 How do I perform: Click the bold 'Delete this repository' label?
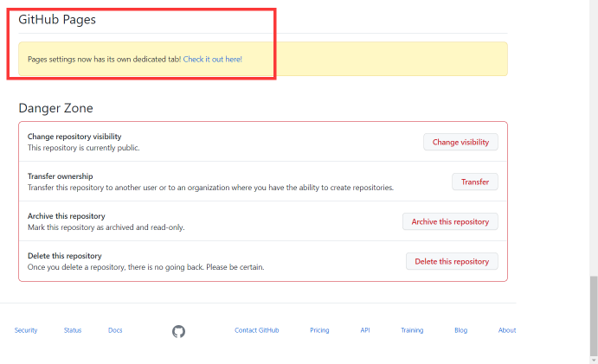[64, 256]
